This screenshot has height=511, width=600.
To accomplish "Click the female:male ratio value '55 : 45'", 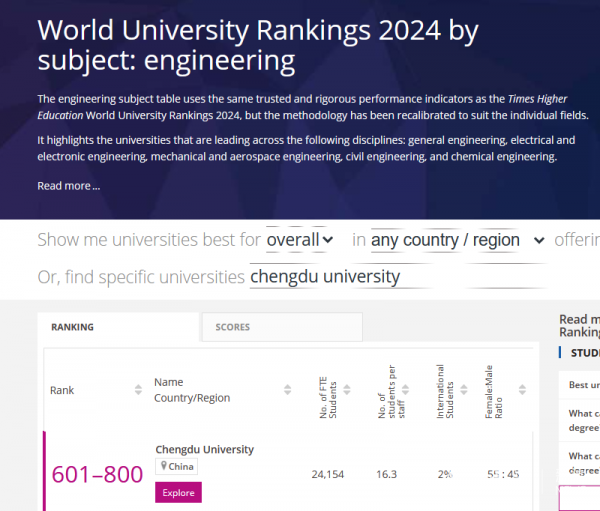I will click(503, 475).
